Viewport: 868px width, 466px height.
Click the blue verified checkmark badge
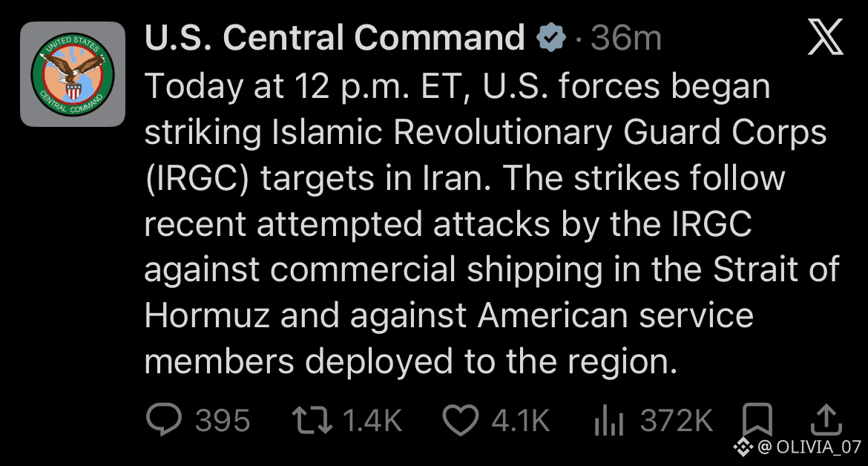550,38
